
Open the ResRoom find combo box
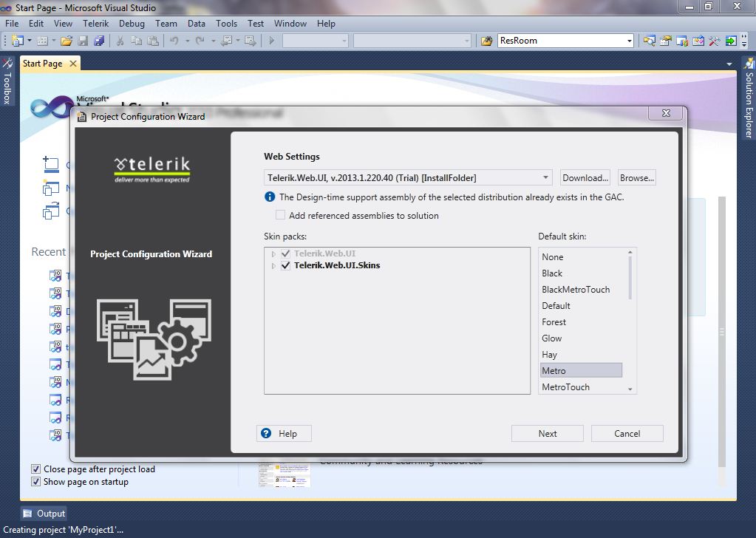click(629, 41)
